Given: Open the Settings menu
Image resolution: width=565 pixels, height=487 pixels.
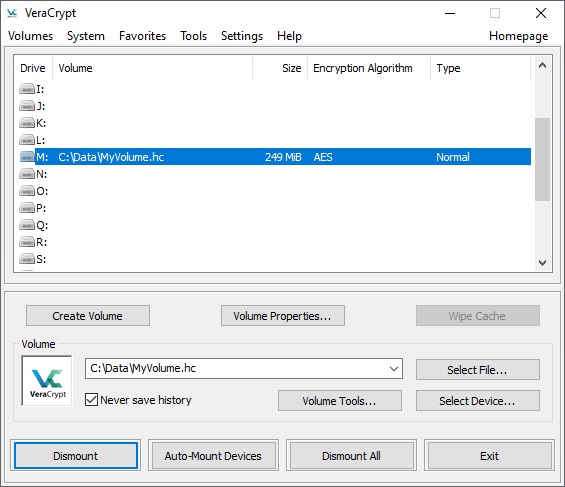Looking at the screenshot, I should point(242,36).
